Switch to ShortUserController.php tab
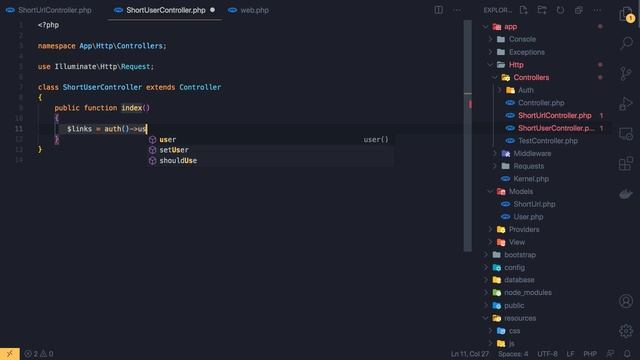 coord(165,10)
